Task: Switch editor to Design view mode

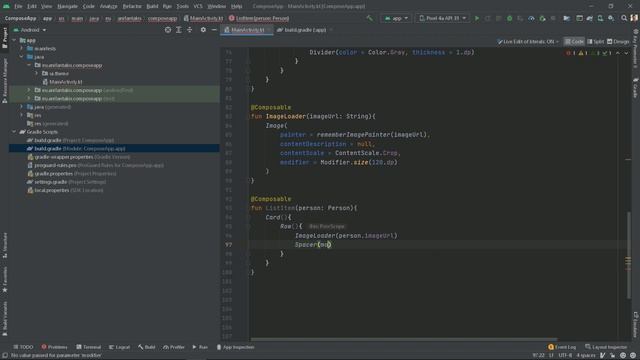Action: coord(618,42)
